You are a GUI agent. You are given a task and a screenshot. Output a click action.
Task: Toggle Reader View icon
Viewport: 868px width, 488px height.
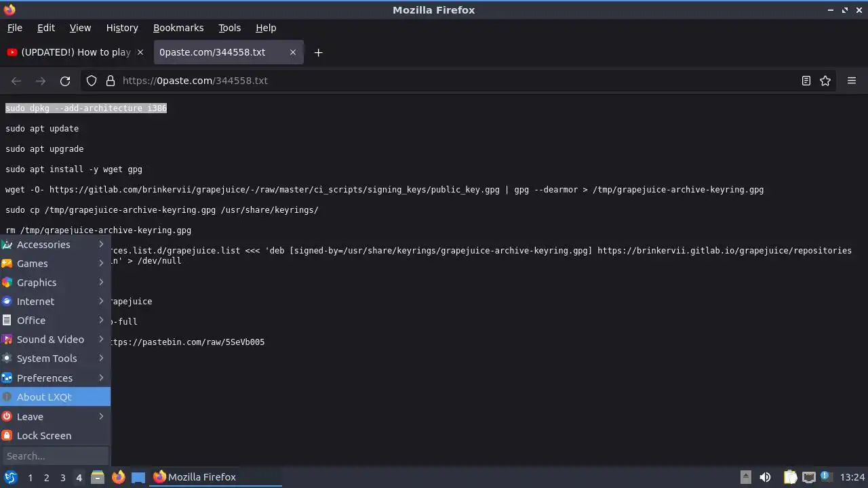pyautogui.click(x=806, y=81)
